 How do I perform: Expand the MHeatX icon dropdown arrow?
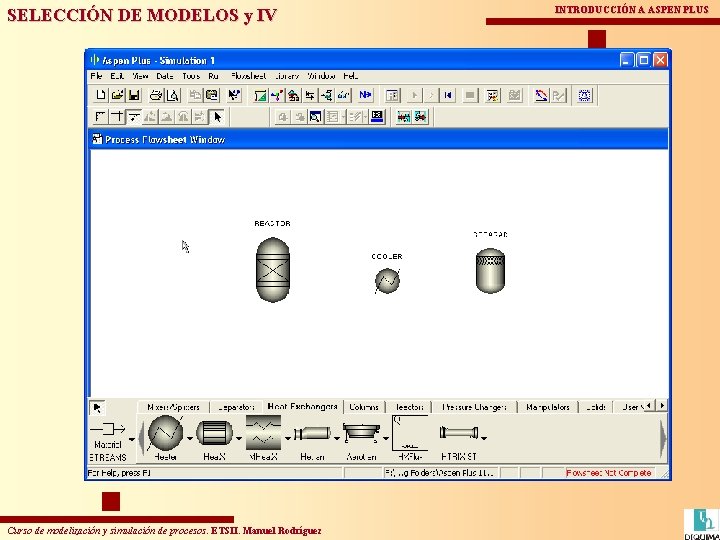pos(287,439)
